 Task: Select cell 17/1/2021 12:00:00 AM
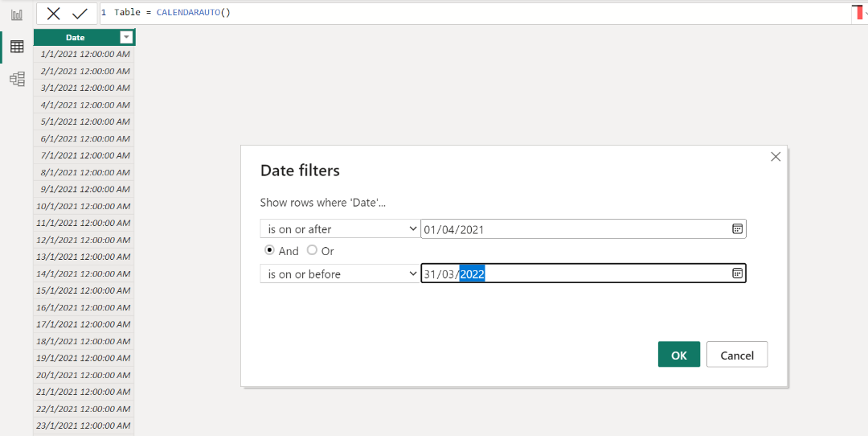coord(84,324)
